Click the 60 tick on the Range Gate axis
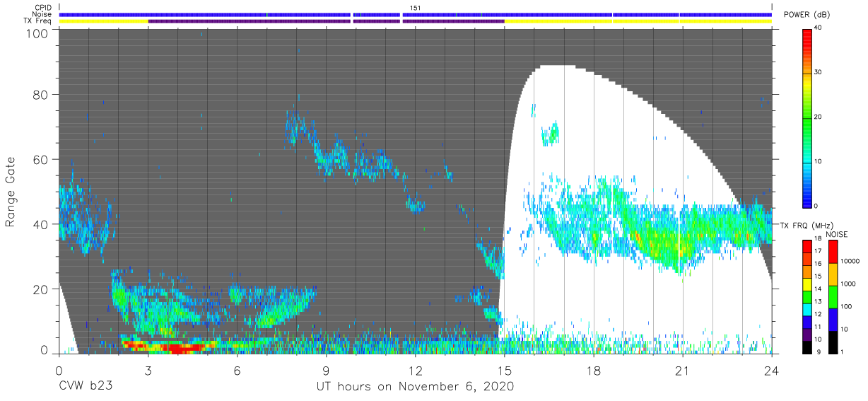Viewport: 868px width, 401px height. pyautogui.click(x=40, y=159)
